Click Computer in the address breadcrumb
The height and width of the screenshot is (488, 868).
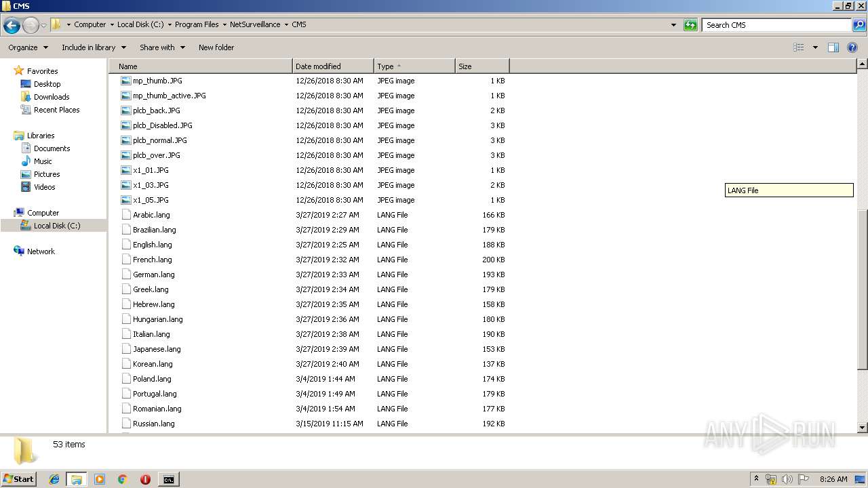(x=90, y=24)
